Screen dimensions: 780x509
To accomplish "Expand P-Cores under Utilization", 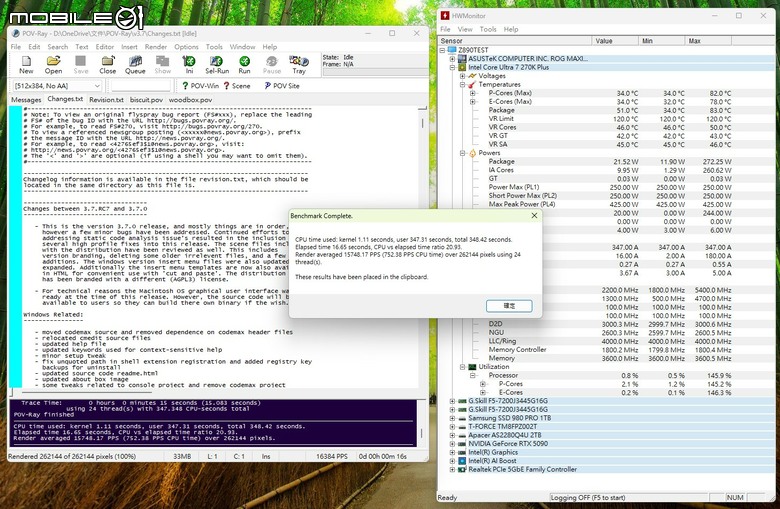I will click(x=482, y=384).
